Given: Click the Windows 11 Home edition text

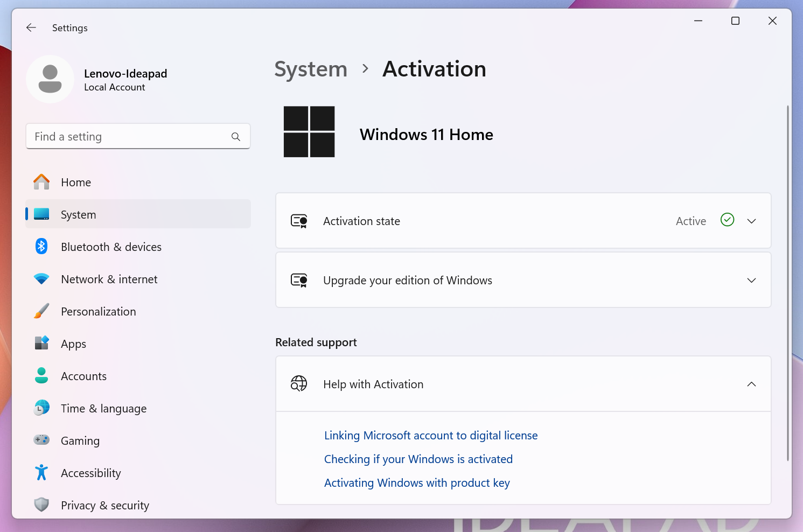Looking at the screenshot, I should (427, 134).
